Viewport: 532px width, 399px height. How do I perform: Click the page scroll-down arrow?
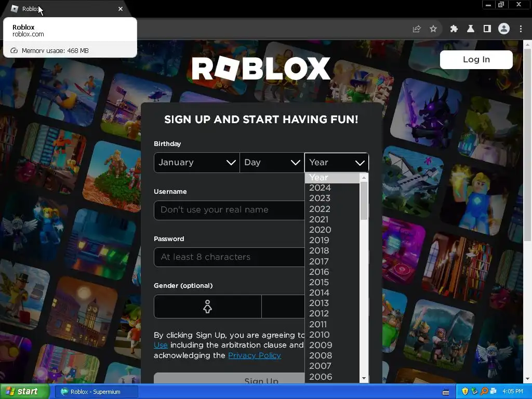pos(528,379)
